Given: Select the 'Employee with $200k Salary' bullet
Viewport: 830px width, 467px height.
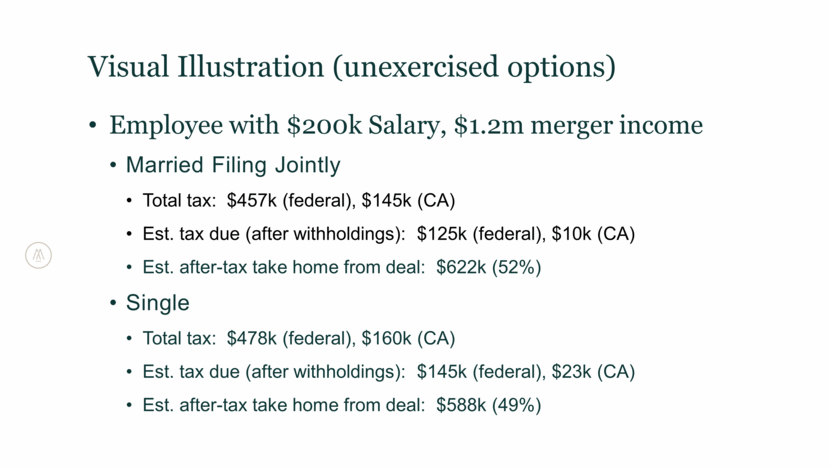Looking at the screenshot, I should tap(258, 125).
